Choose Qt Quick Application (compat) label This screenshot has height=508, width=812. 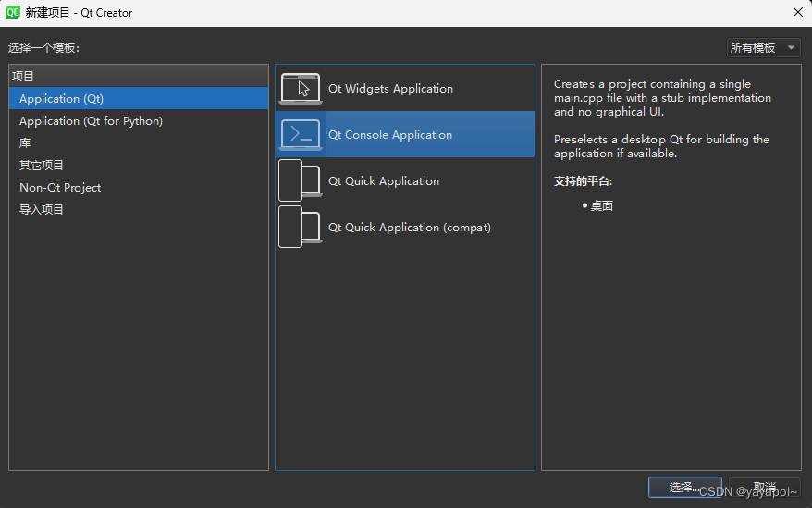410,227
